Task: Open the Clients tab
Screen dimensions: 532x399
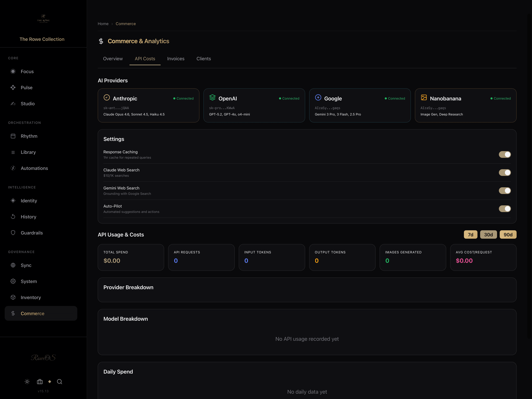Action: [x=203, y=58]
